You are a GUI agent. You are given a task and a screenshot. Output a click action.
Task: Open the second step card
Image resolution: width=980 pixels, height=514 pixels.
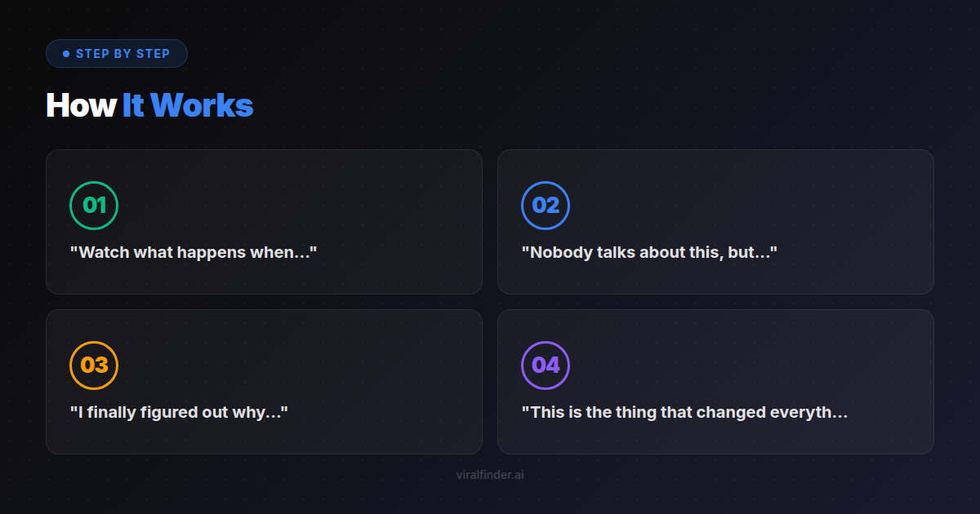pos(715,221)
